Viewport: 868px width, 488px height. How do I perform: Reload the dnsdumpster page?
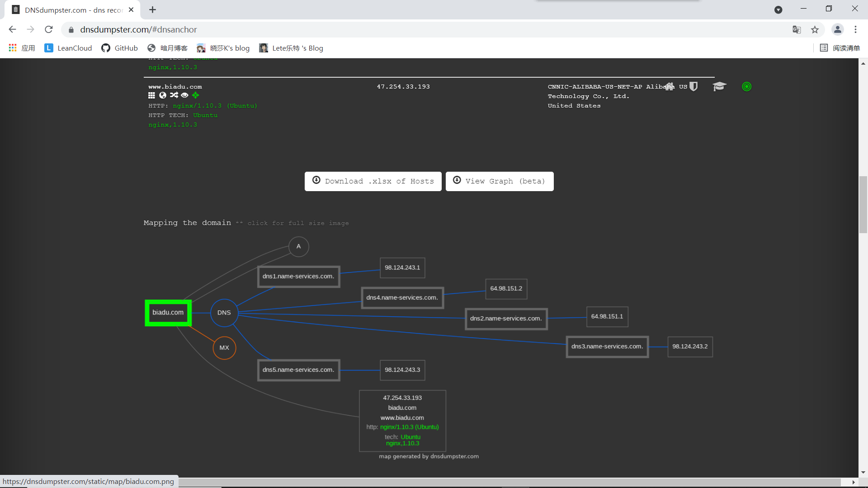tap(49, 29)
